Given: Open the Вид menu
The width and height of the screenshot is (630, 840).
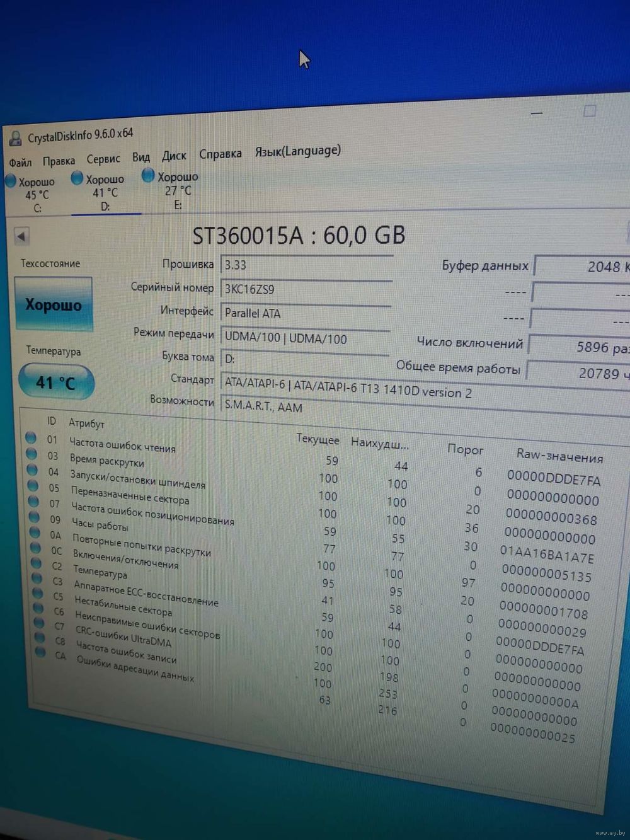Looking at the screenshot, I should (141, 157).
